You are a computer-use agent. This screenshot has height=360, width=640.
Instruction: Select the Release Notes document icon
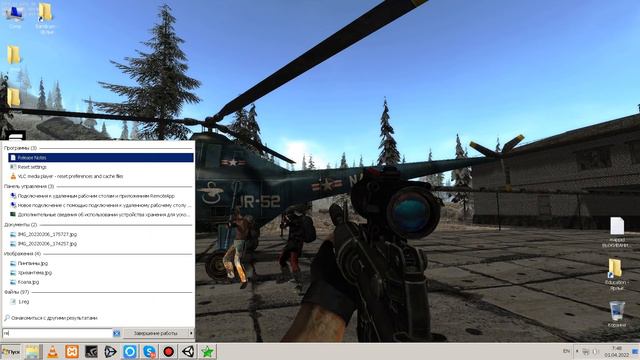[x=13, y=158]
